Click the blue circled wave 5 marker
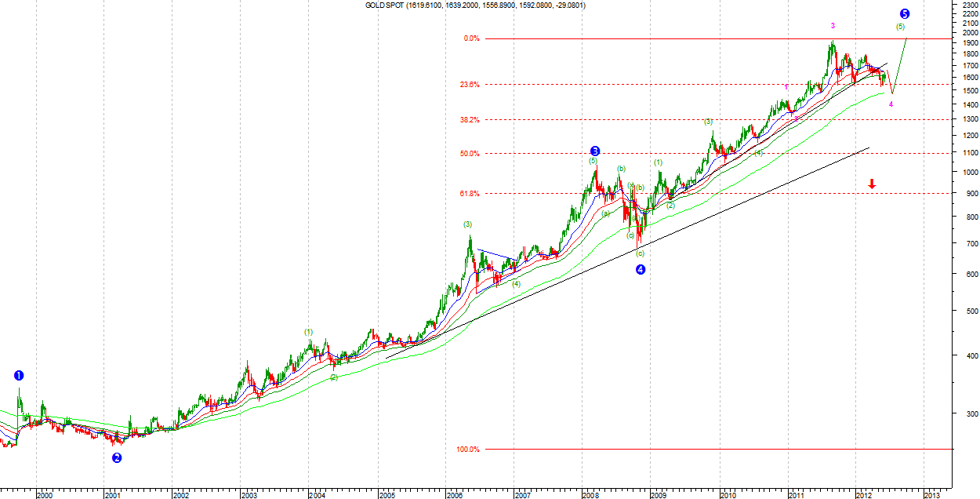The image size is (980, 499). tap(905, 14)
